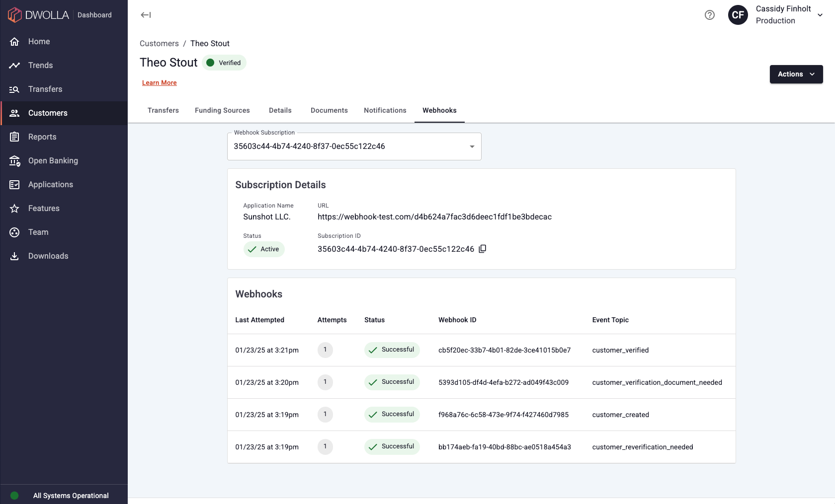Image resolution: width=835 pixels, height=504 pixels.
Task: Click webhook ID bb174aeb-fa19-40bd-88bc-ae0518a454a3
Action: (504, 447)
